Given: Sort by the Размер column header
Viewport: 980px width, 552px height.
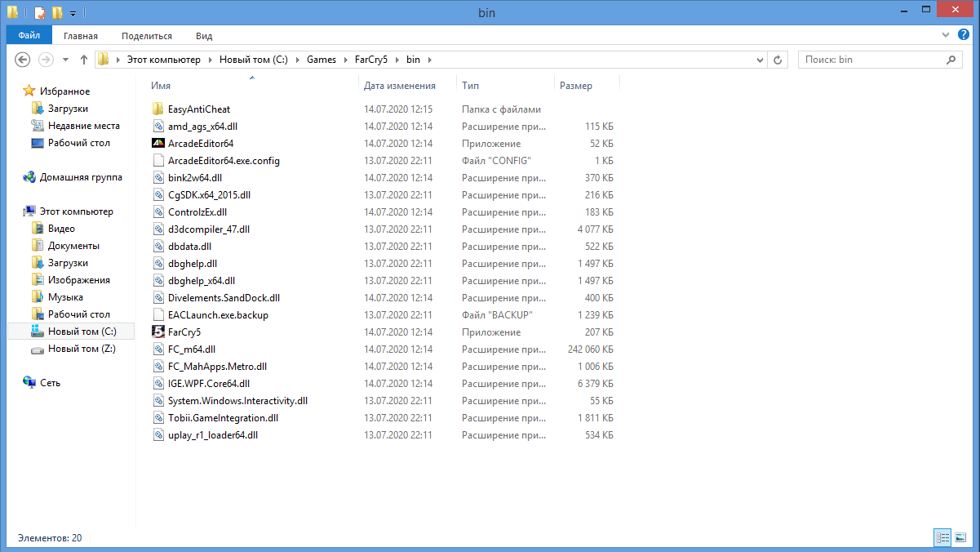Looking at the screenshot, I should click(x=576, y=86).
